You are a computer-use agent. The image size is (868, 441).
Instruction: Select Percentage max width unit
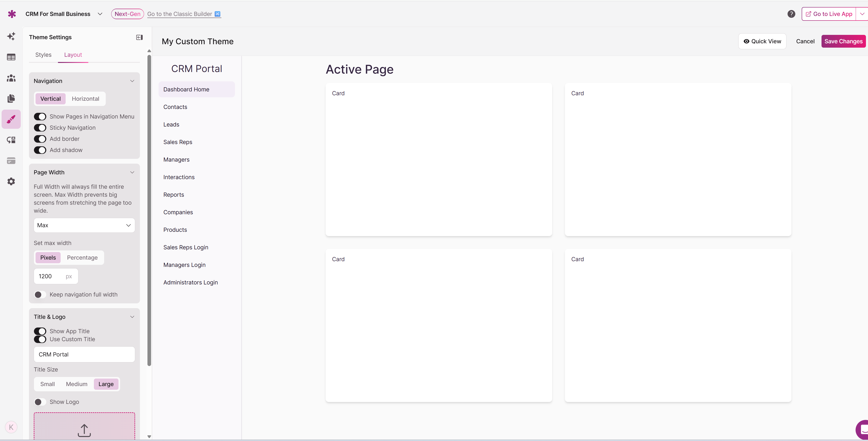[x=82, y=257]
